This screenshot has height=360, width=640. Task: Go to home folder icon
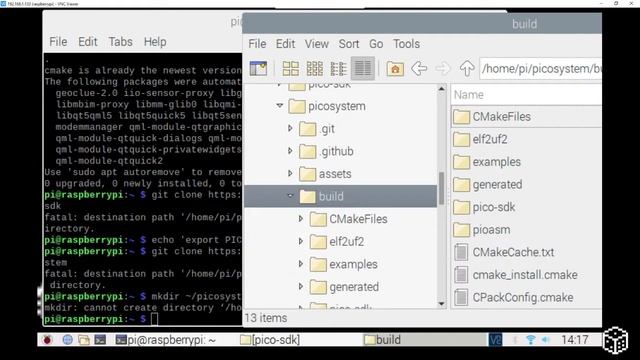point(395,69)
